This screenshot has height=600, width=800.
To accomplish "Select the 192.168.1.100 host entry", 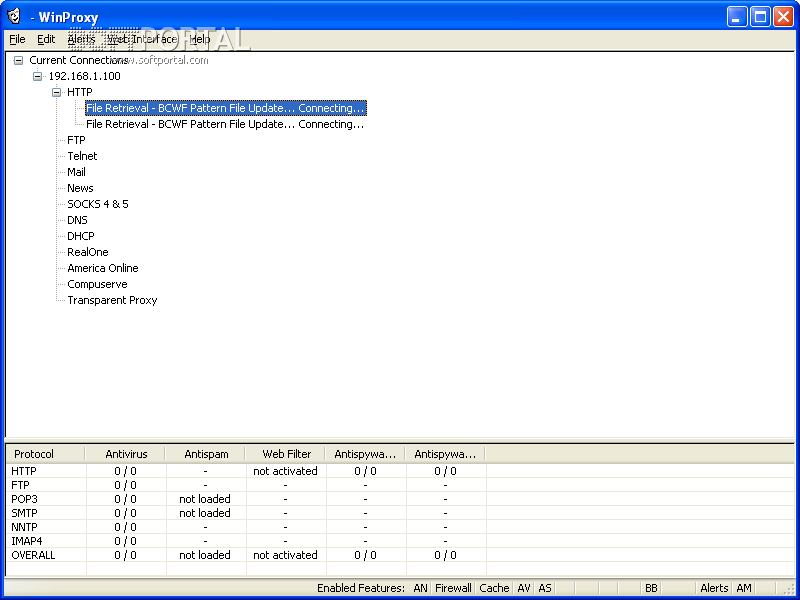I will coord(85,77).
